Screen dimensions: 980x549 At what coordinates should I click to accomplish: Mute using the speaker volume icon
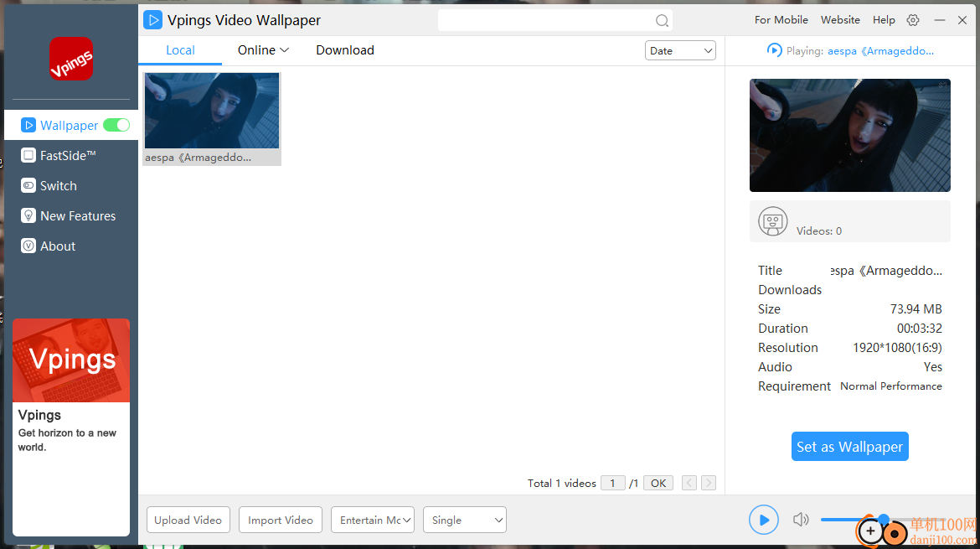tap(801, 520)
